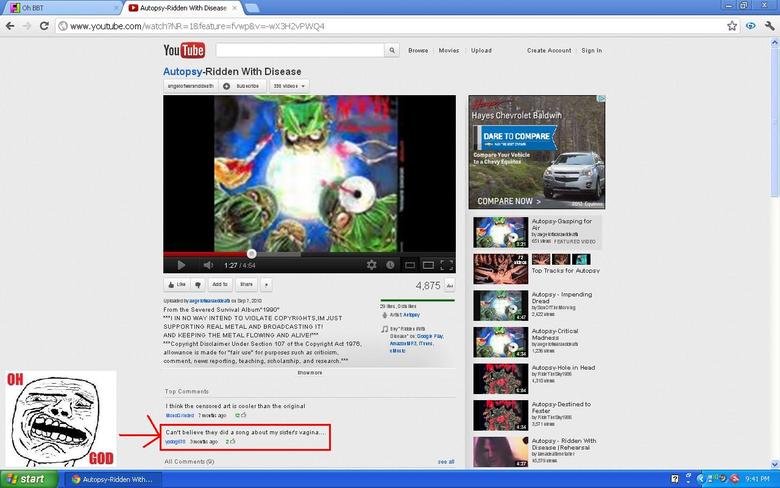The width and height of the screenshot is (780, 488).
Task: Switch to small player size
Action: point(410,265)
